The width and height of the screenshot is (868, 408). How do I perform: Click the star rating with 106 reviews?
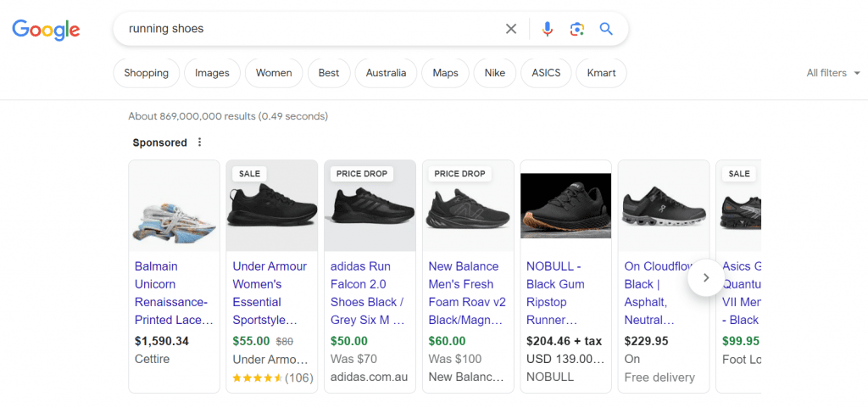point(273,378)
